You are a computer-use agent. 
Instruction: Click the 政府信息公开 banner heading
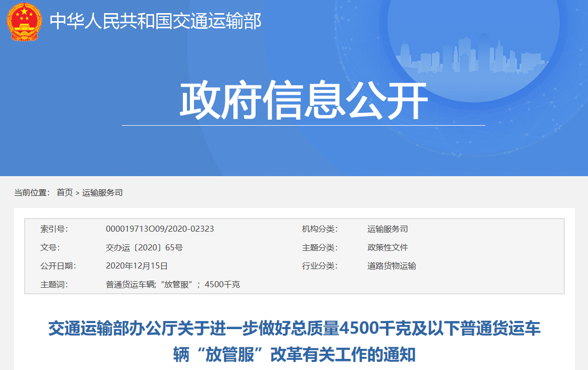tap(304, 101)
